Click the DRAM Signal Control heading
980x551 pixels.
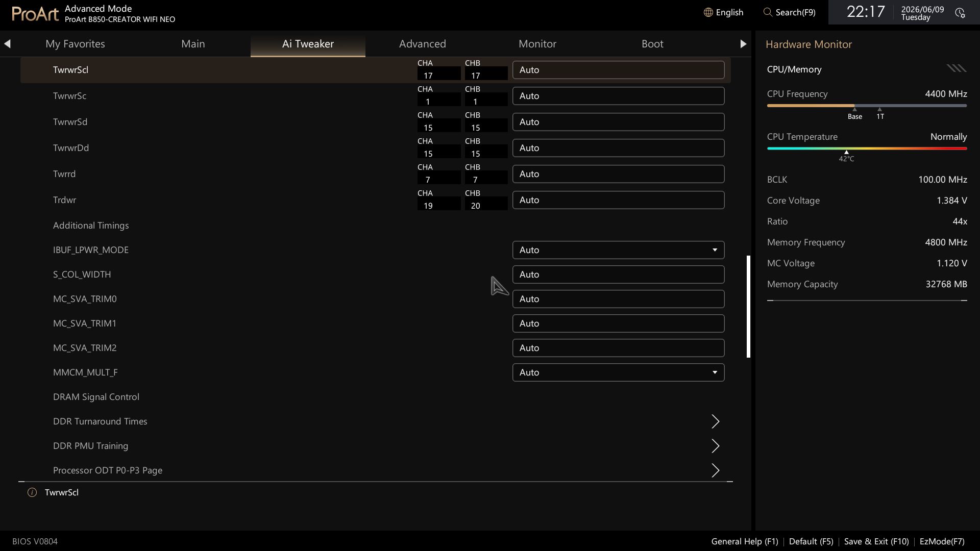96,397
